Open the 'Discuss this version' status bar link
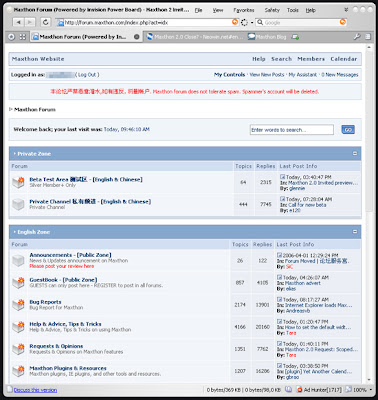The height and width of the screenshot is (400, 378). point(35,390)
